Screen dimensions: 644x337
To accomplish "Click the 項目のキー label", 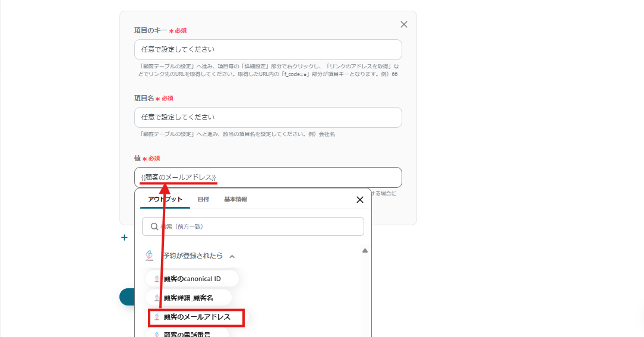I will tap(151, 30).
